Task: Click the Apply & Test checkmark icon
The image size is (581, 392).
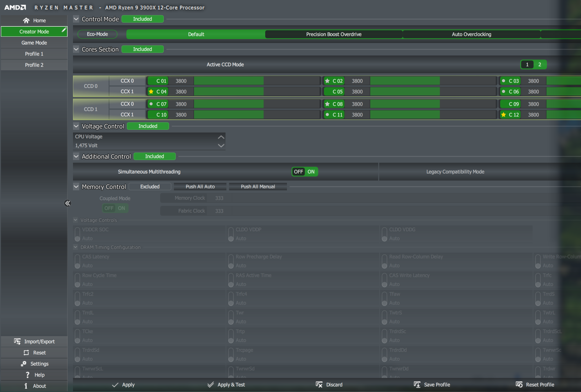Action: click(x=210, y=385)
